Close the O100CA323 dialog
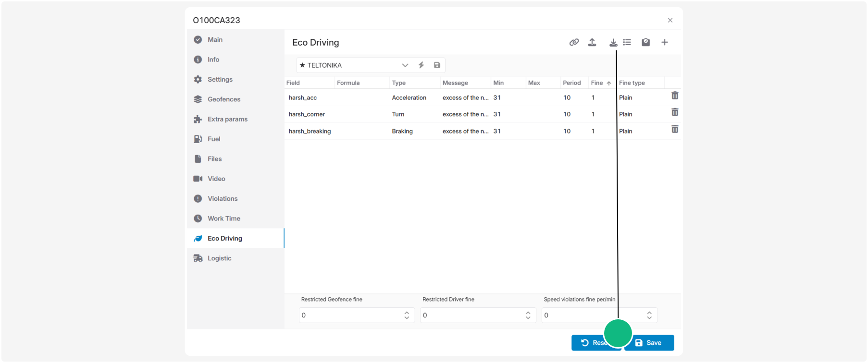The height and width of the screenshot is (363, 868). pos(670,20)
